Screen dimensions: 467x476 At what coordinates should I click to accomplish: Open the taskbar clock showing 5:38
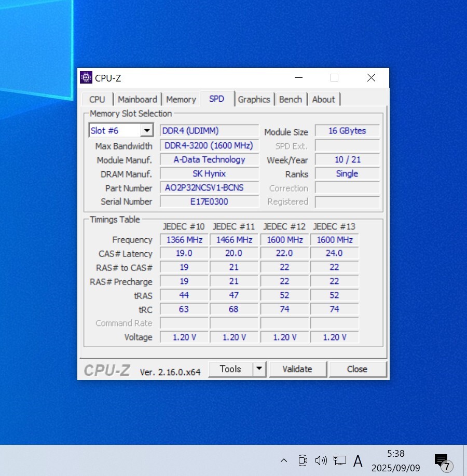(396, 460)
